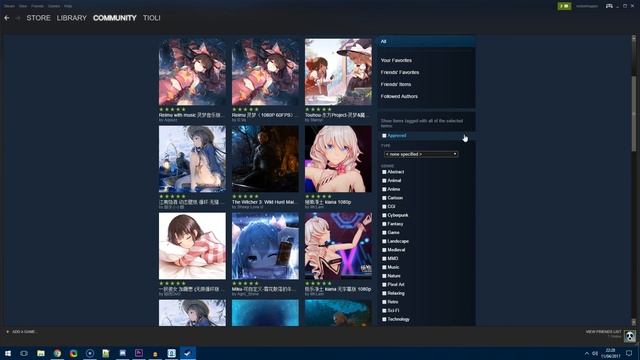Viewport: 640px width, 360px height.
Task: Open the account name menu at top right
Action: tap(587, 6)
